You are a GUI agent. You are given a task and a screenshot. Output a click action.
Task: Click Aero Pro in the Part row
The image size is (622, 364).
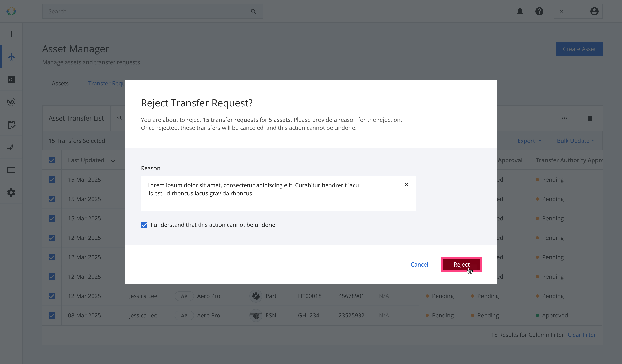(x=209, y=296)
